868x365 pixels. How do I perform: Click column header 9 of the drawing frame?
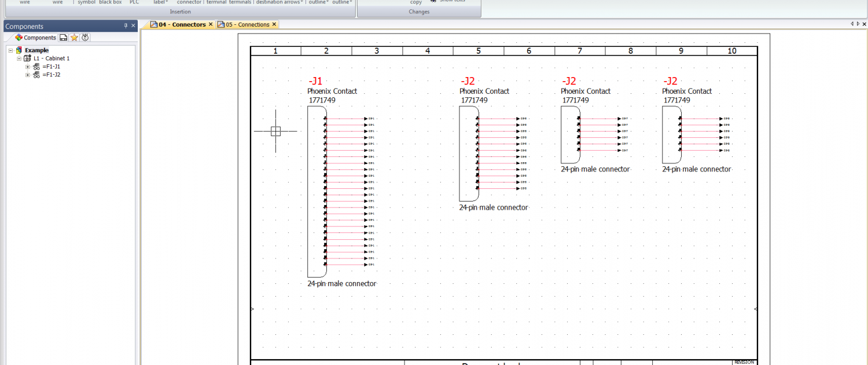coord(681,51)
